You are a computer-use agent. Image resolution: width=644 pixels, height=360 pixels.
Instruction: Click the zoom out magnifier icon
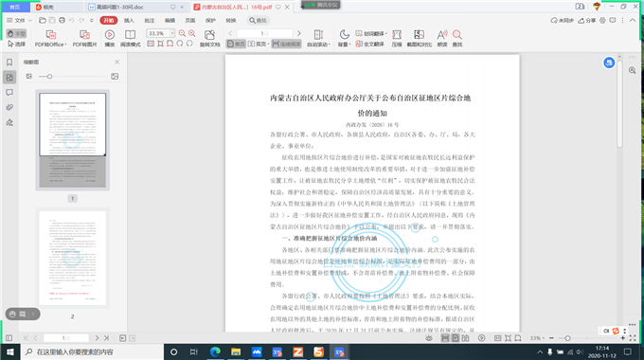tap(182, 33)
